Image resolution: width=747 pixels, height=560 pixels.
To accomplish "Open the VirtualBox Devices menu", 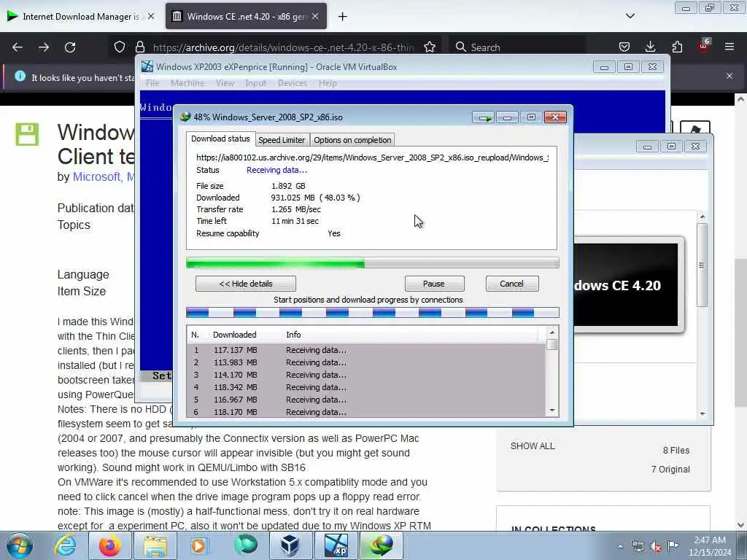I will (x=292, y=83).
